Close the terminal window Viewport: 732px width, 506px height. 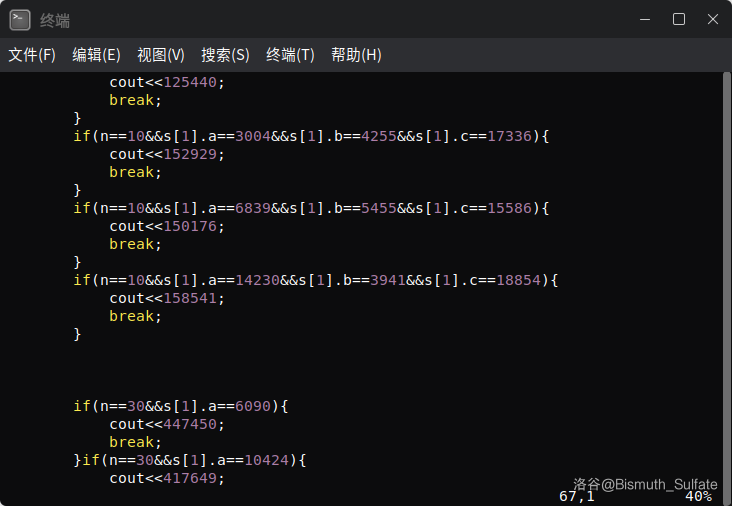pyautogui.click(x=712, y=19)
